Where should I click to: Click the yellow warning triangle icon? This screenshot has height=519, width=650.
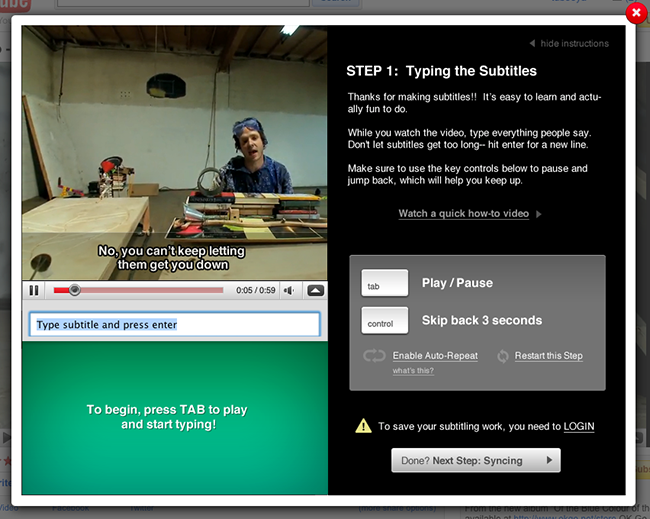pos(364,426)
